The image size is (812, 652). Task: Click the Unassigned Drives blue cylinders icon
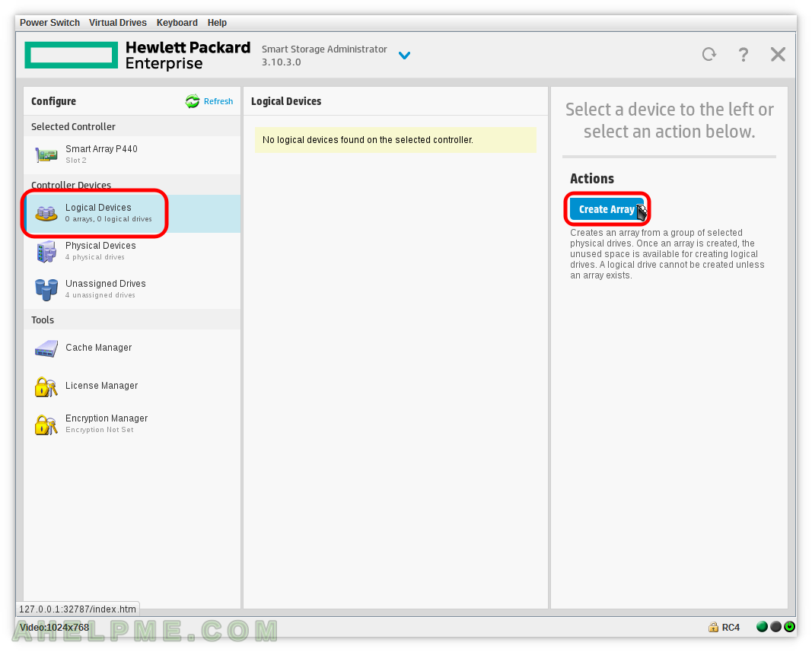[x=46, y=290]
